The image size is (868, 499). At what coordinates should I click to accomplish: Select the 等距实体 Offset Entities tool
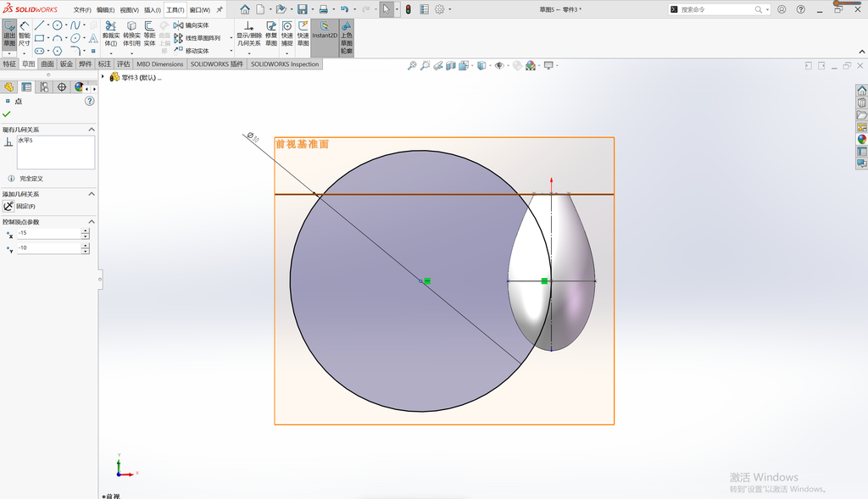[x=149, y=34]
